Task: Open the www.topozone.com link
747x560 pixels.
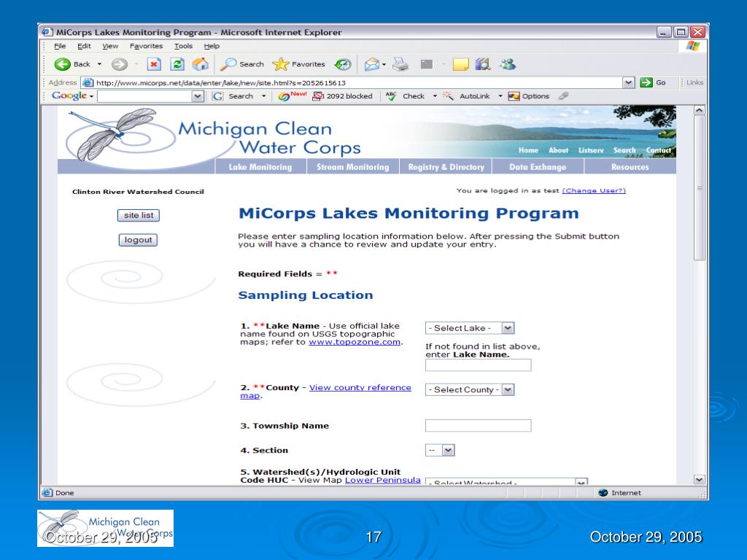Action: click(355, 342)
